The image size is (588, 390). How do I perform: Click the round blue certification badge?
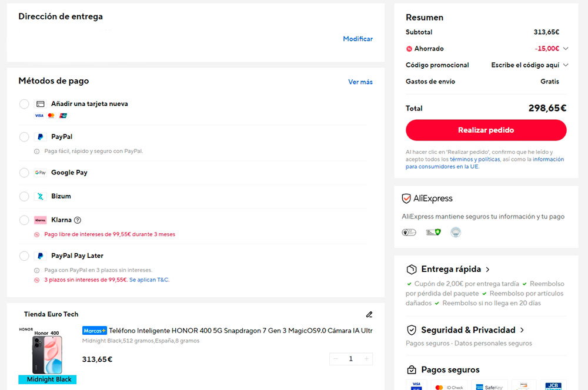point(455,232)
